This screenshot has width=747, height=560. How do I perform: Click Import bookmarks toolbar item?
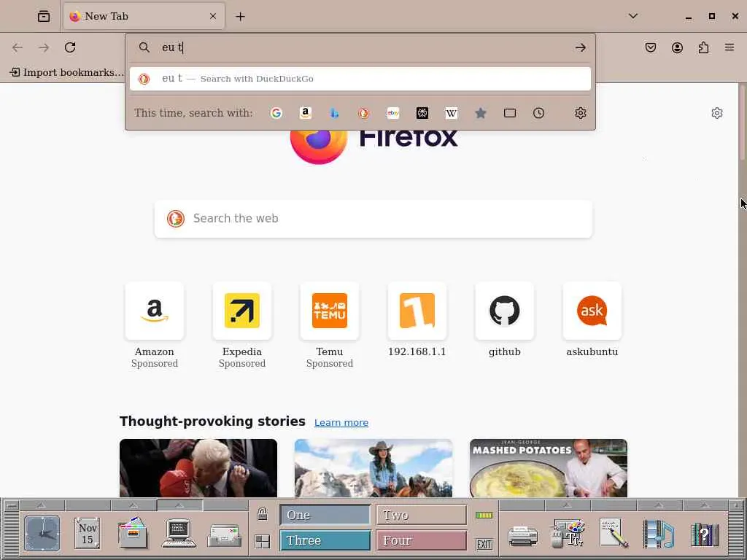pyautogui.click(x=66, y=72)
